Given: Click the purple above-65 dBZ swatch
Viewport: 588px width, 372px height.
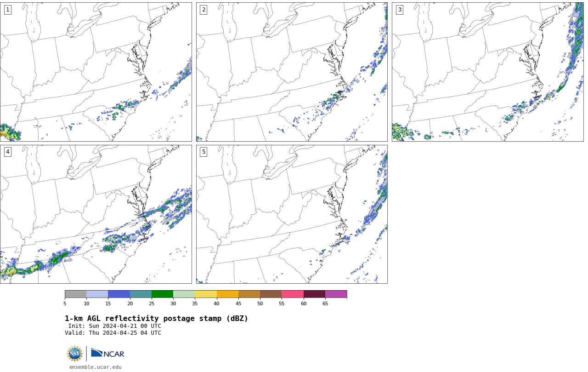Looking at the screenshot, I should (336, 294).
